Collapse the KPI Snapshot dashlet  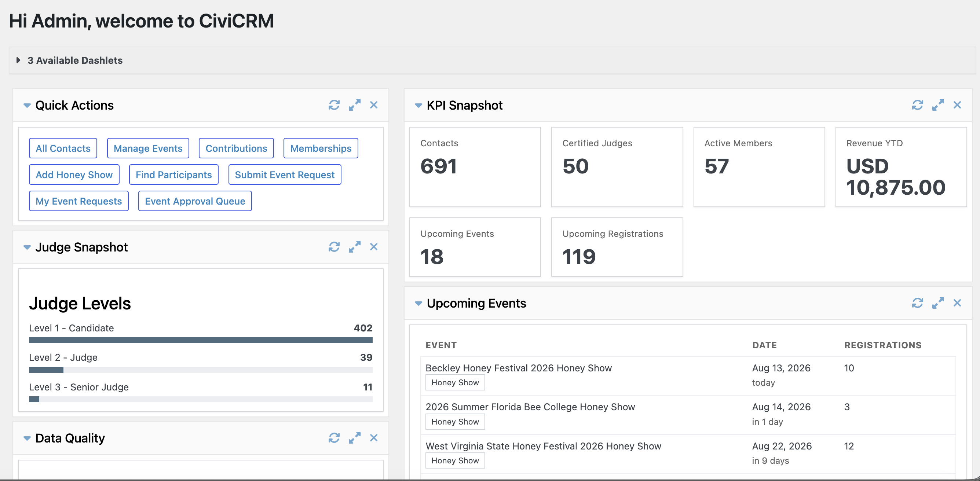point(418,105)
